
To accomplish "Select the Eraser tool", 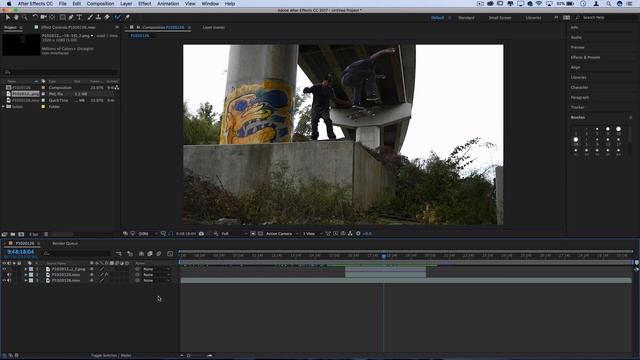I will click(x=107, y=18).
